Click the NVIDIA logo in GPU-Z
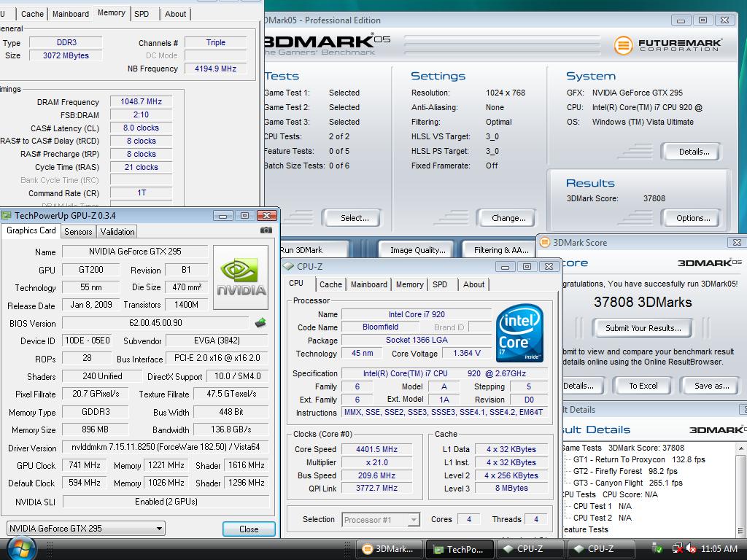This screenshot has height=560, width=747. (x=241, y=277)
